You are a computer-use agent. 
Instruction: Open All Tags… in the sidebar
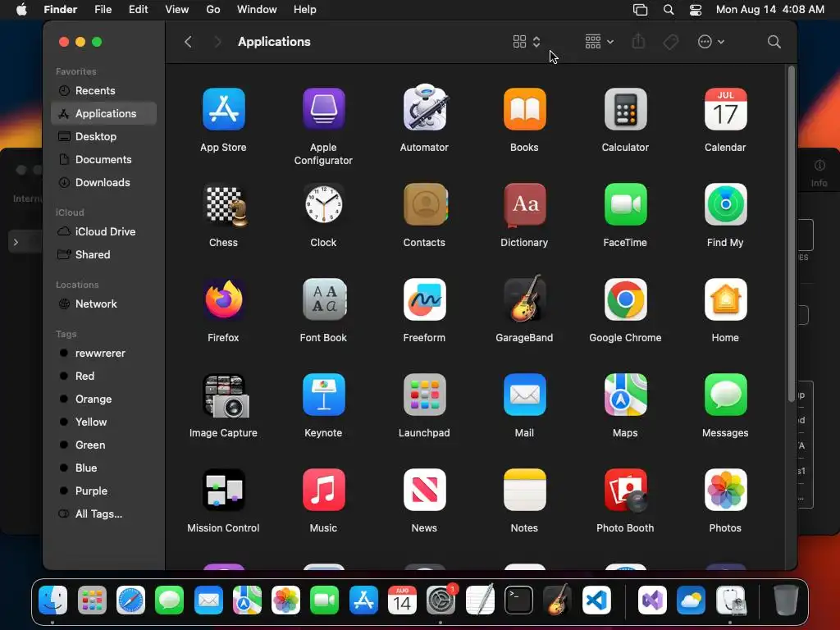pyautogui.click(x=104, y=514)
